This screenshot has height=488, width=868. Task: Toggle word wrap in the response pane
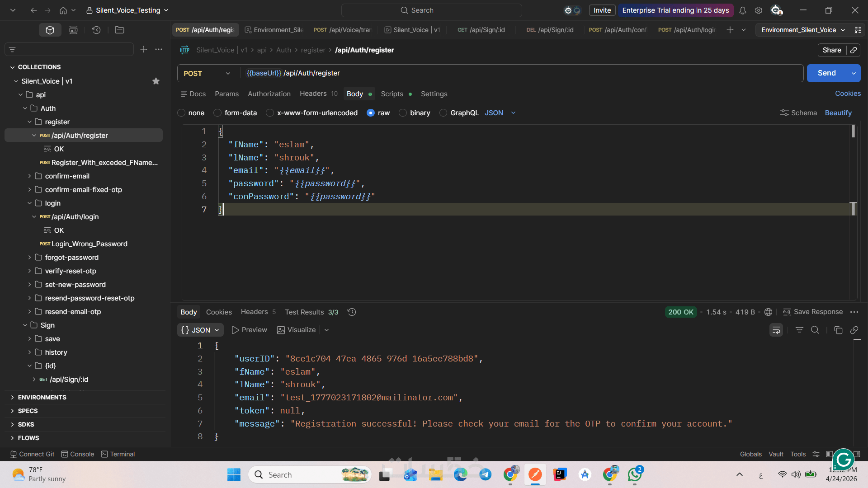click(776, 330)
